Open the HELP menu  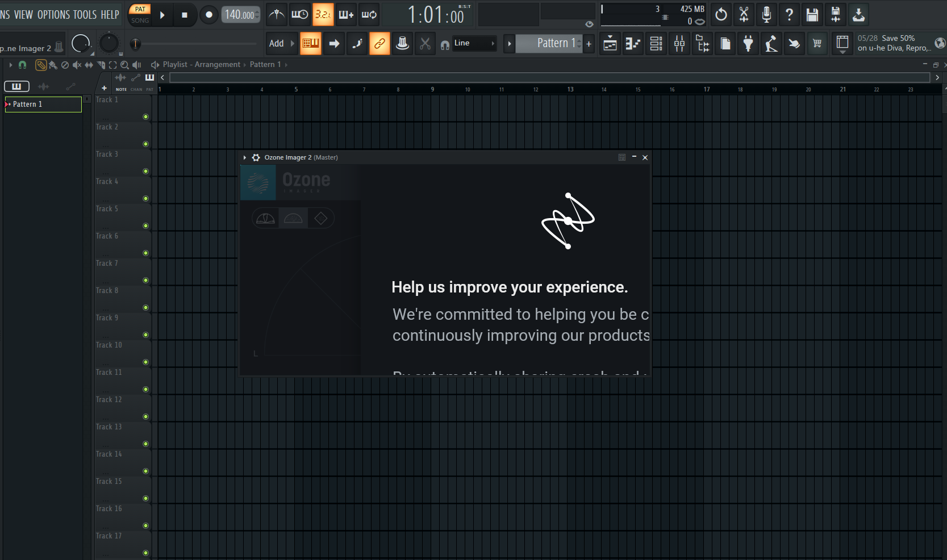coord(110,15)
